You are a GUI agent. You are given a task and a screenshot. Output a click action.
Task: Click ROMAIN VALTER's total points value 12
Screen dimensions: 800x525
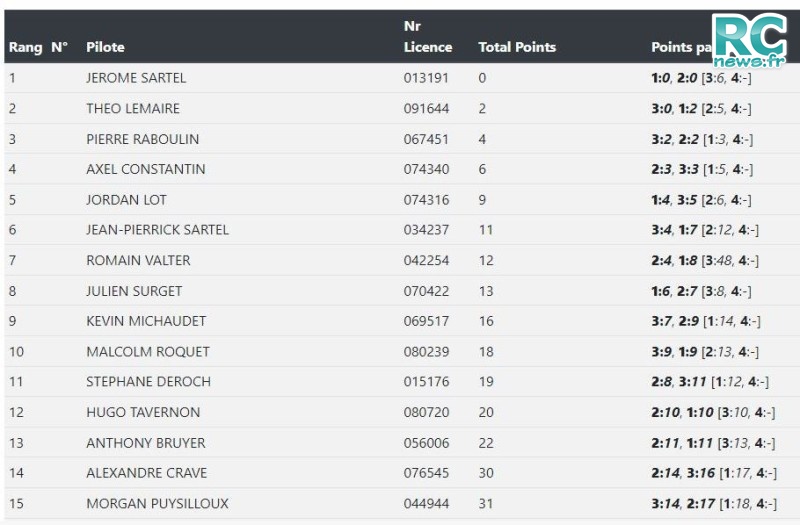[486, 261]
